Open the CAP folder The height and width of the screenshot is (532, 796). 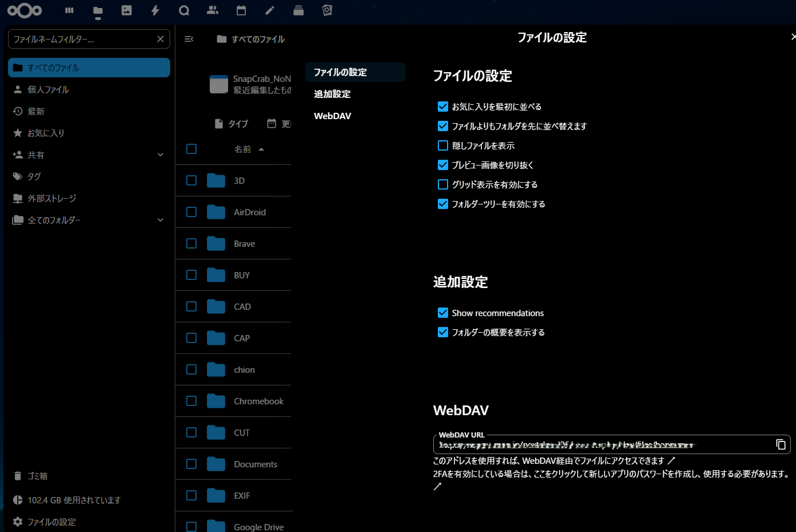click(242, 338)
